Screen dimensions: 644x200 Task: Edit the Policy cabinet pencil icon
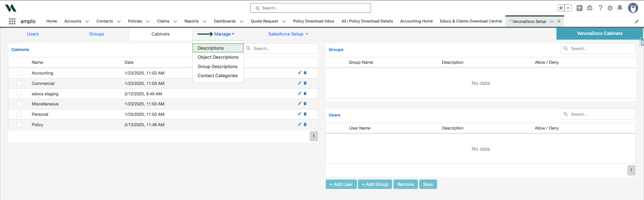click(x=300, y=124)
